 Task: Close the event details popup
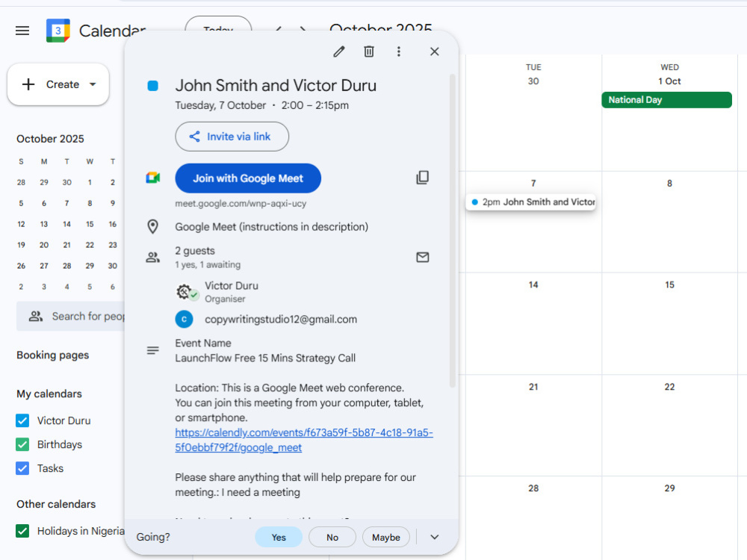click(435, 52)
